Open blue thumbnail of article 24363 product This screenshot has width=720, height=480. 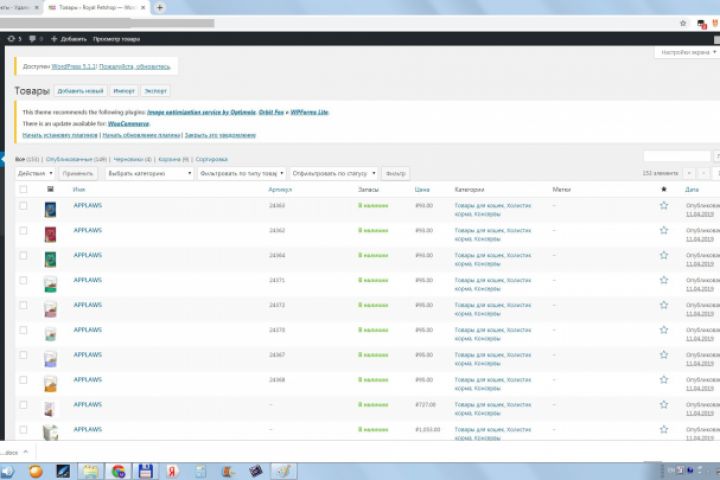51,210
